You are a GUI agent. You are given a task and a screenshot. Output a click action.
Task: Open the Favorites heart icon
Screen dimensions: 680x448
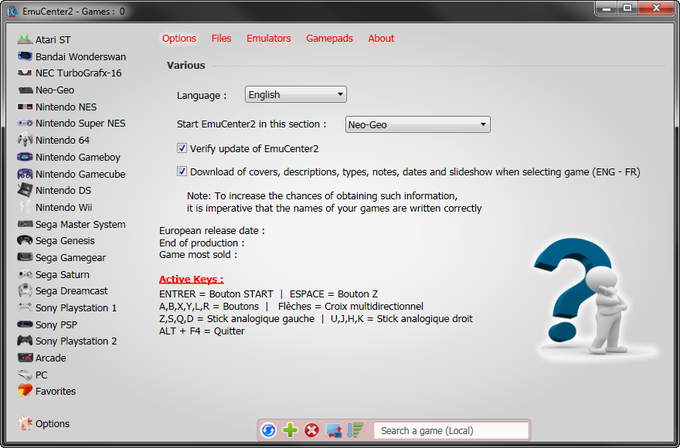25,390
